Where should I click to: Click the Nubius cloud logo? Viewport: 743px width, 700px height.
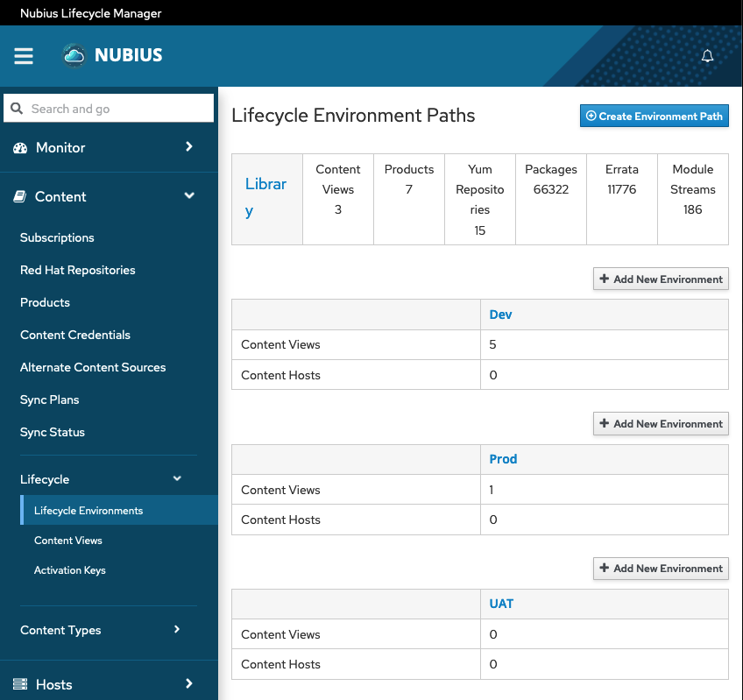pyautogui.click(x=74, y=56)
